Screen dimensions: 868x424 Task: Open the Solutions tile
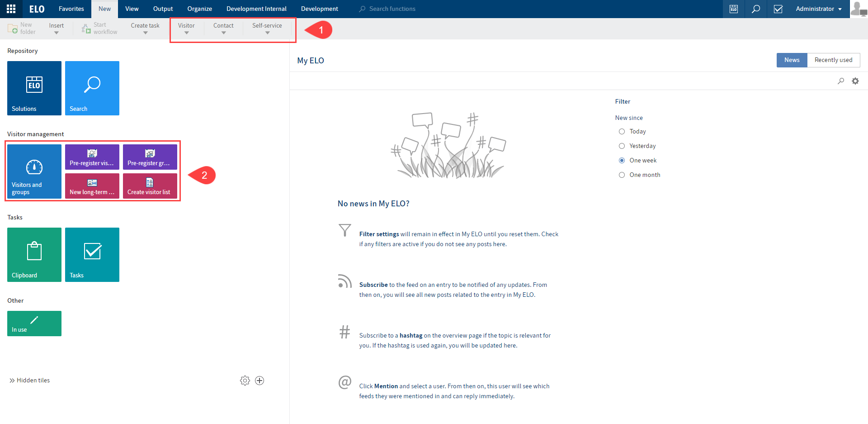(34, 88)
